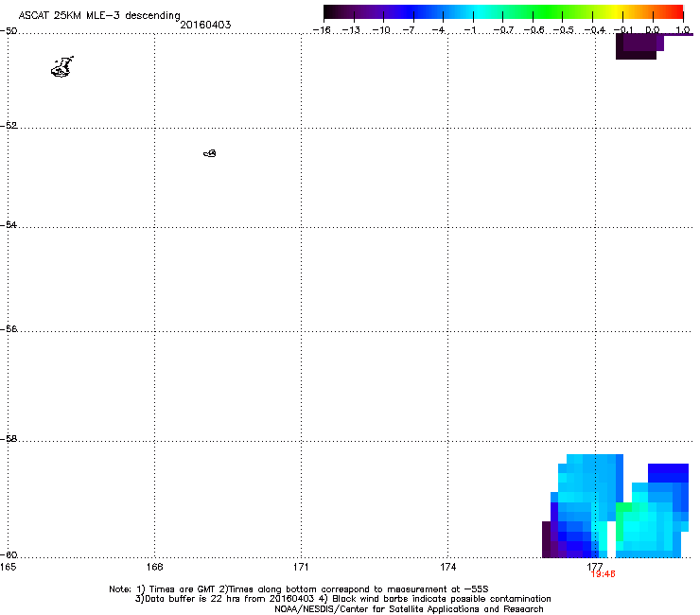Click the green section of the color scale

[x=547, y=12]
